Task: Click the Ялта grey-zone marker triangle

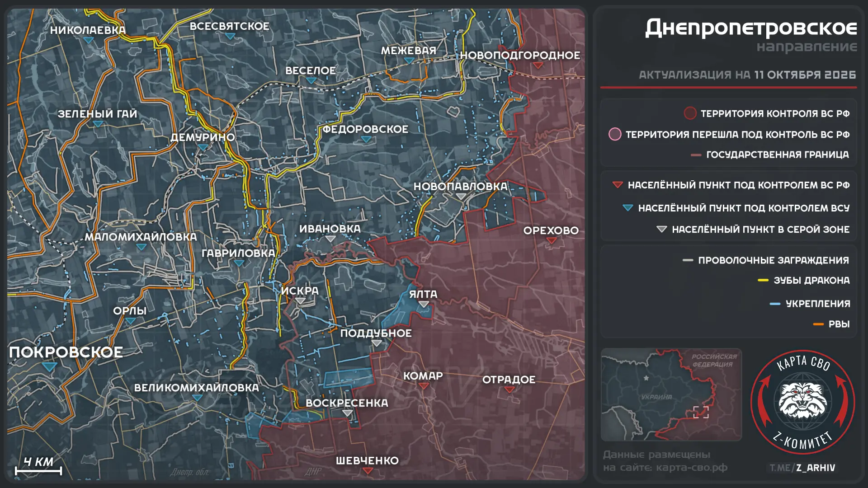Action: (424, 305)
